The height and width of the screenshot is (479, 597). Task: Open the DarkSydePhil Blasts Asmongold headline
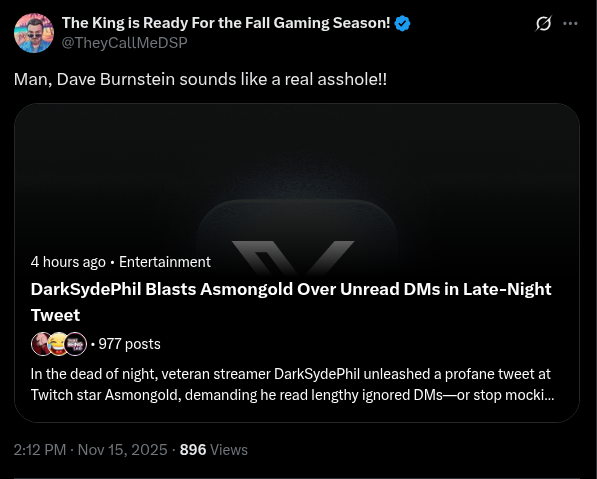(x=291, y=302)
